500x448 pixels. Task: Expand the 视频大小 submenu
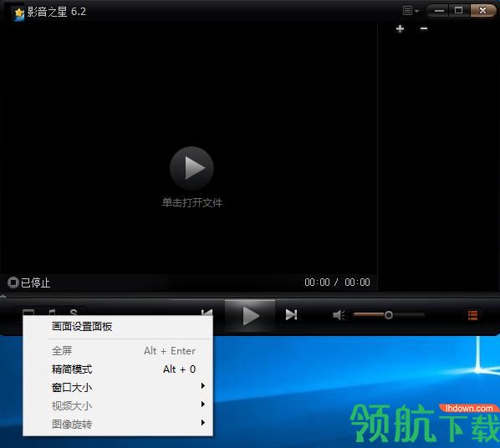(x=118, y=406)
